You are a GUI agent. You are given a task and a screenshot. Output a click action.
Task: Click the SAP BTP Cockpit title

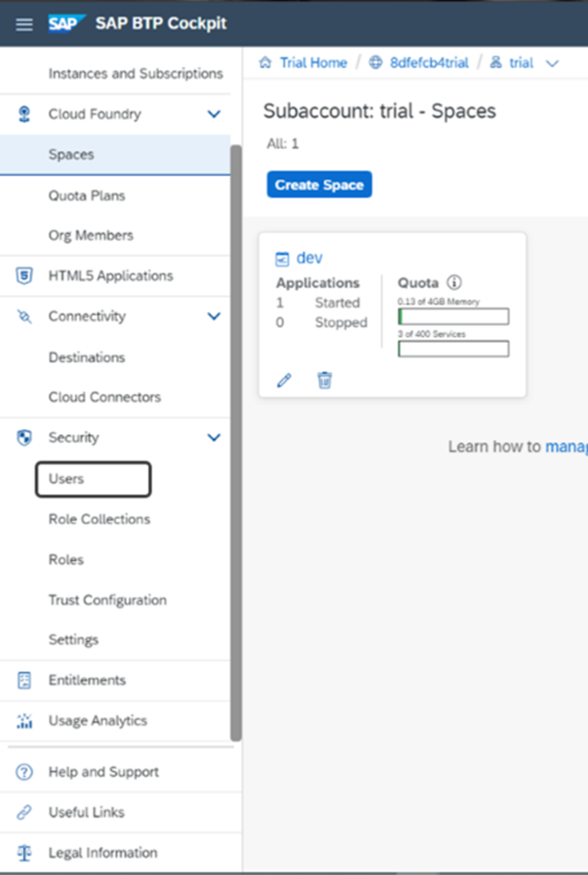point(161,23)
